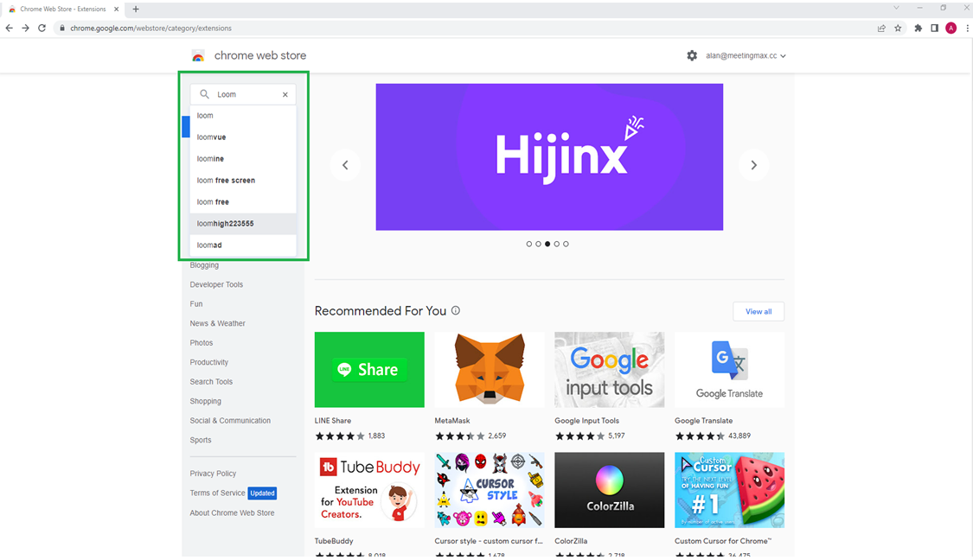Open the Extensions puzzle icon
The height and width of the screenshot is (560, 973).
tap(918, 28)
